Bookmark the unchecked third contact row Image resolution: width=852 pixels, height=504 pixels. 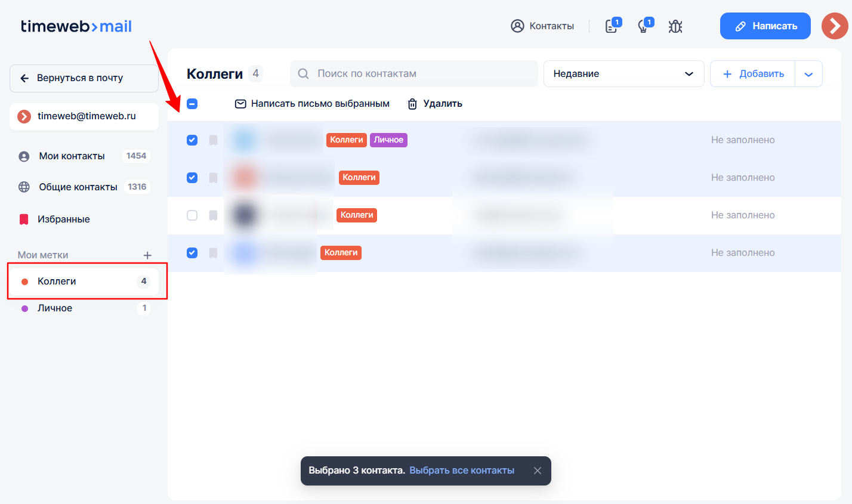(x=213, y=215)
